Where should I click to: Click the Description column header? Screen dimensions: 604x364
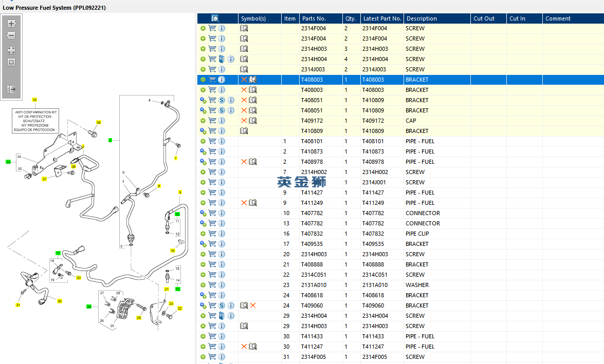421,18
